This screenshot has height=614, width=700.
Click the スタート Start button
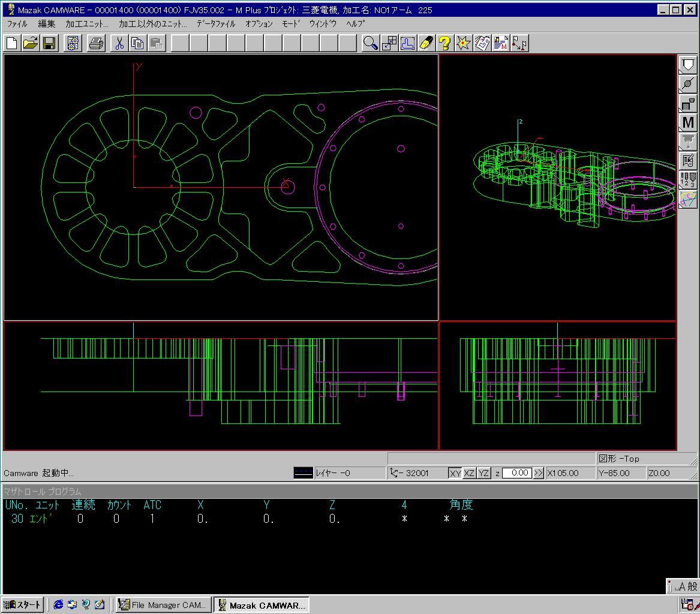point(23,605)
